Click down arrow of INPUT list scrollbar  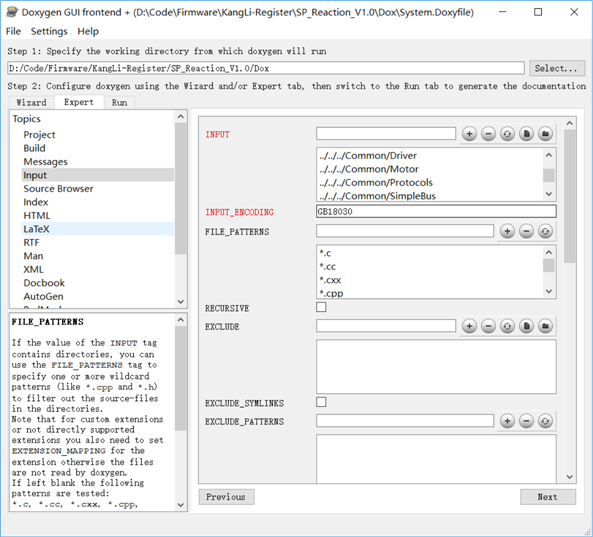click(549, 194)
